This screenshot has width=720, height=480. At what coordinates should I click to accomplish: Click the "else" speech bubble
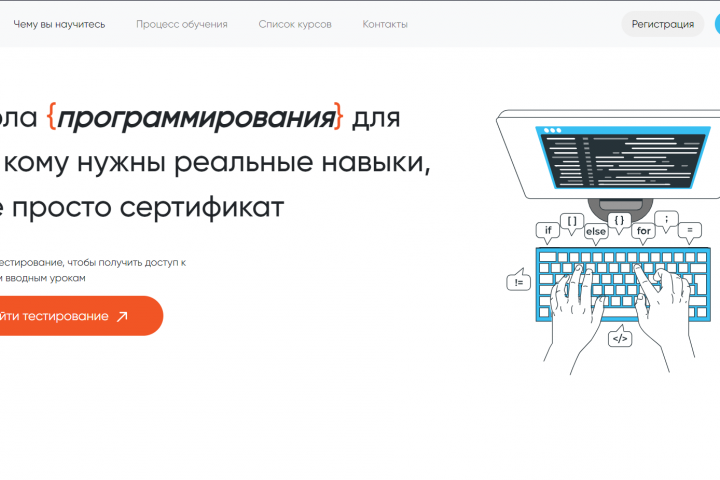(x=596, y=232)
